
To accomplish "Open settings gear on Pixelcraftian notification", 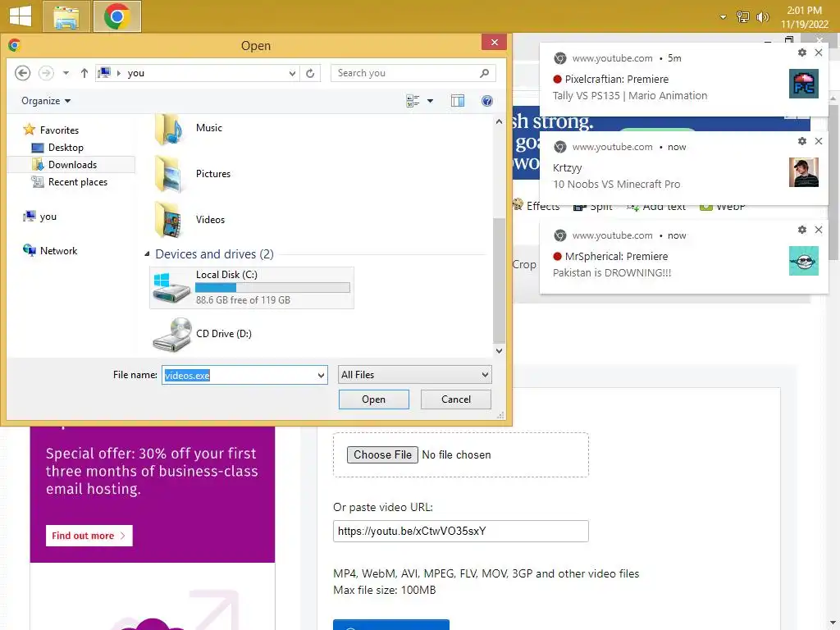I will point(802,52).
